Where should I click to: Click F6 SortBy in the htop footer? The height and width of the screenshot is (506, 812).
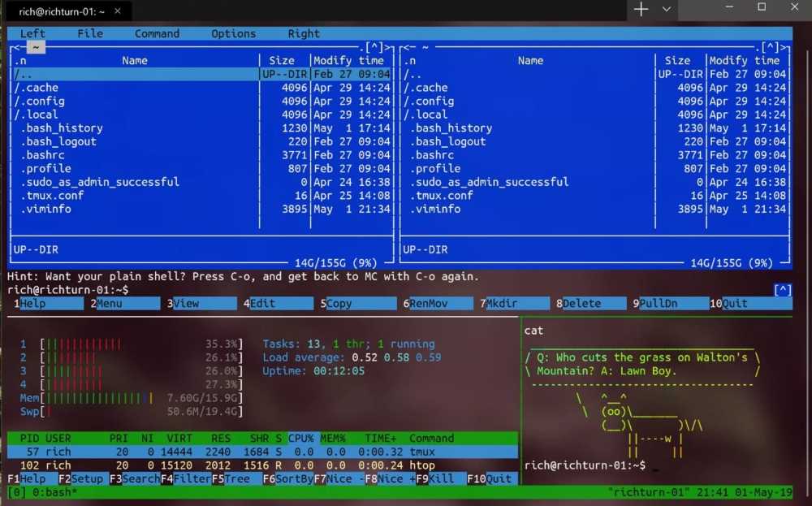pos(287,478)
